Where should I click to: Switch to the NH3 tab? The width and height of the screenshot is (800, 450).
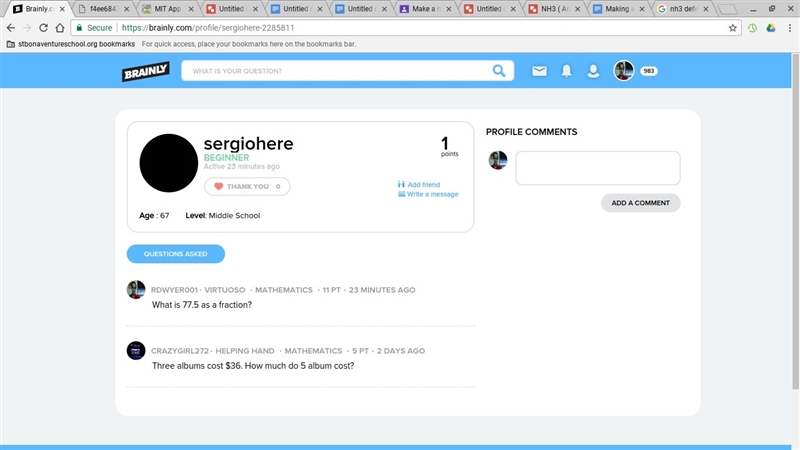click(x=555, y=9)
